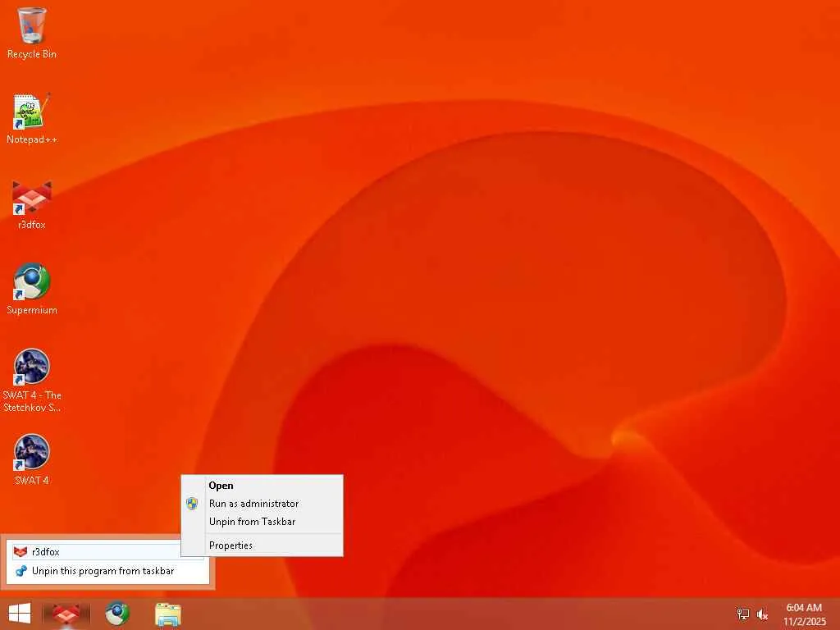Open the network tray icon
Image resolution: width=840 pixels, height=630 pixels.
point(742,614)
